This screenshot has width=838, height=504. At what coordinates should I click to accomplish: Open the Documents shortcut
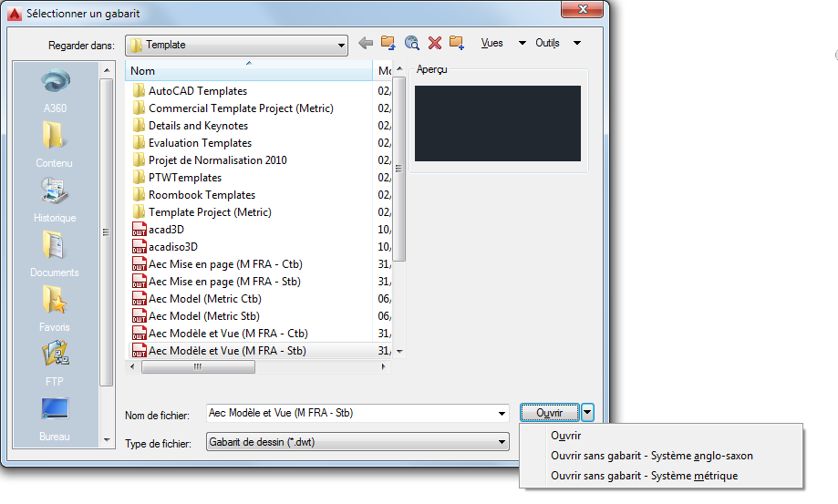click(x=54, y=254)
